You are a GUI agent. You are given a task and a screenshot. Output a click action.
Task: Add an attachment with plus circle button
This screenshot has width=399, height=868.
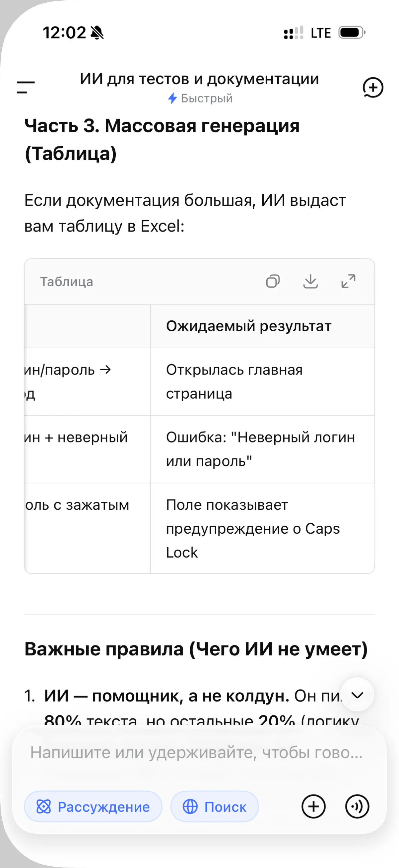[314, 807]
